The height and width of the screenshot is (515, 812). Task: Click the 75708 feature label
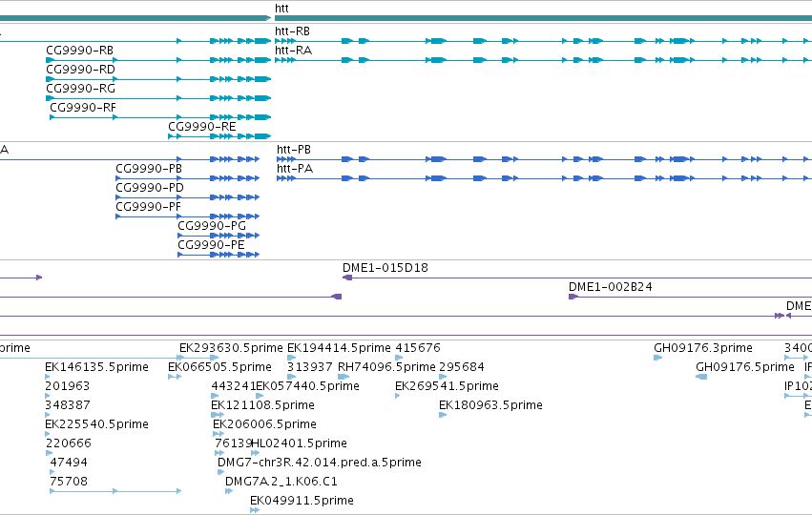(69, 482)
